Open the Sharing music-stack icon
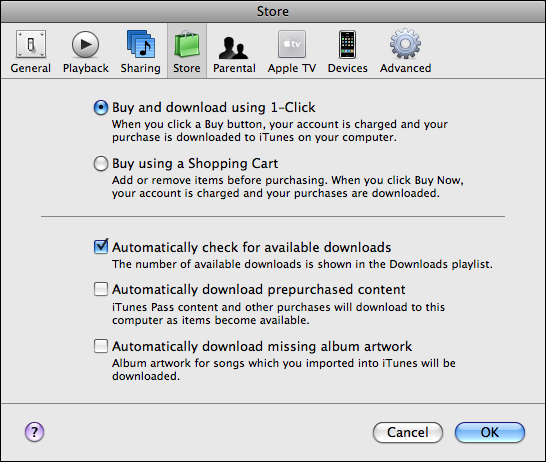 141,44
